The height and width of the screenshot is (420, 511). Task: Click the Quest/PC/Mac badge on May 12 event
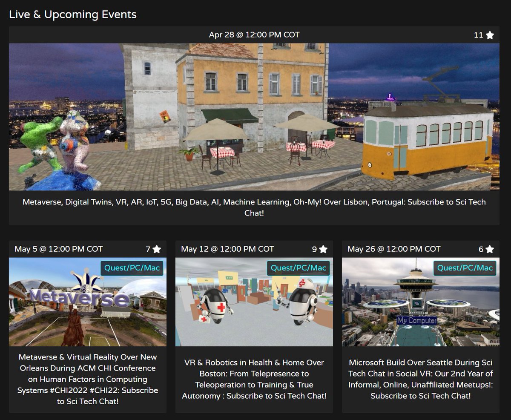[x=299, y=268]
